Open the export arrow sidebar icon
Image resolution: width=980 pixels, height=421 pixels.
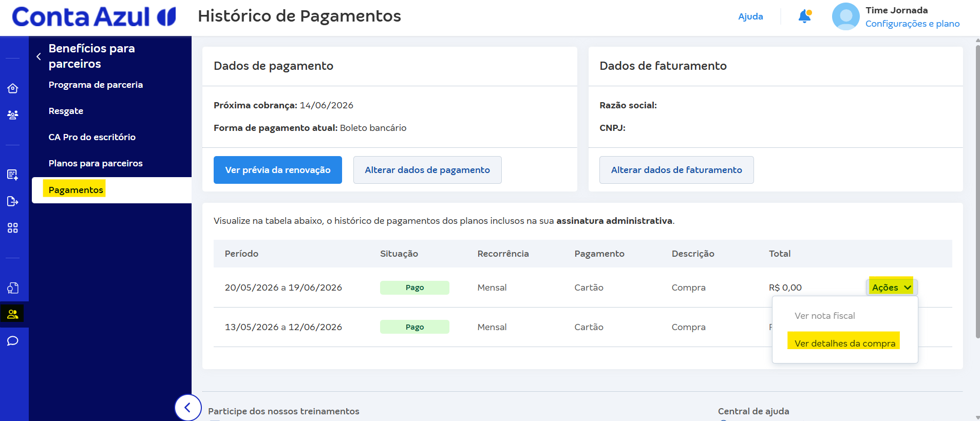coord(13,201)
